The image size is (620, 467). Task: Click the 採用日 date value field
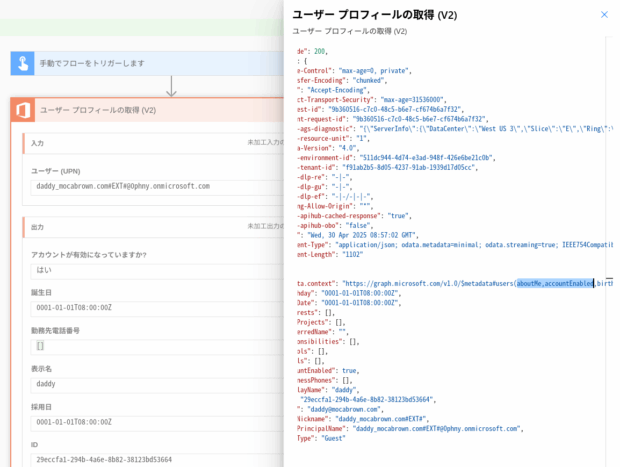tap(157, 423)
